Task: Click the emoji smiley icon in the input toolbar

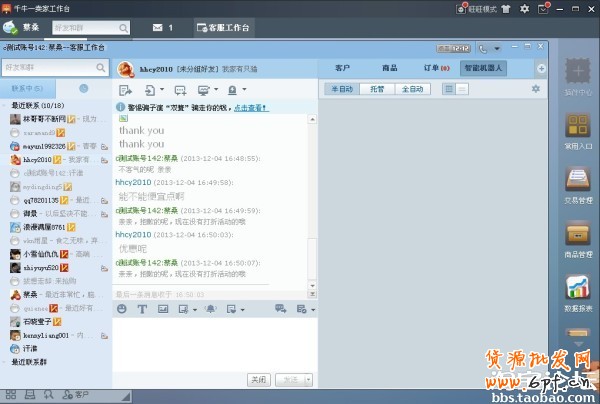Action: (x=122, y=309)
